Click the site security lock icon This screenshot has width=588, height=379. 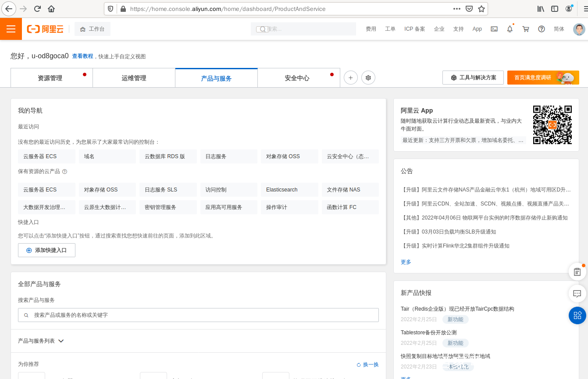[123, 9]
